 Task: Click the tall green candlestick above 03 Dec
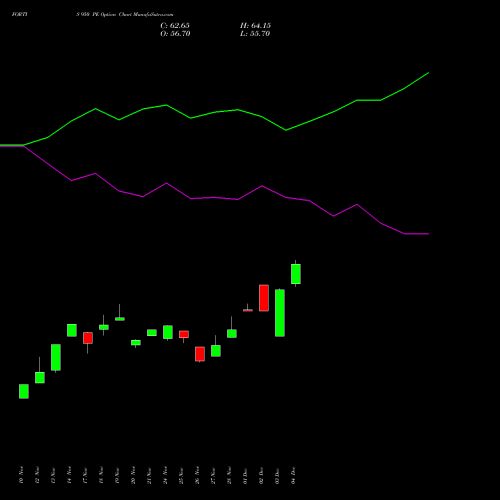pyautogui.click(x=280, y=313)
